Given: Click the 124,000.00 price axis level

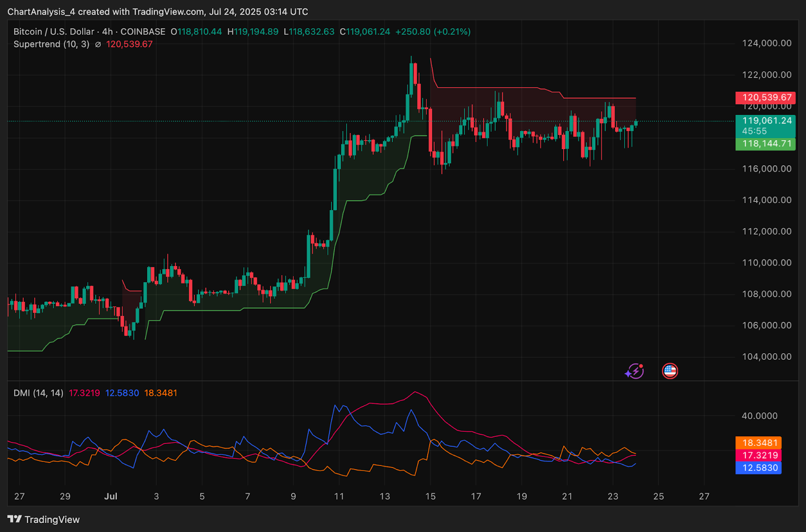Looking at the screenshot, I should 767,43.
